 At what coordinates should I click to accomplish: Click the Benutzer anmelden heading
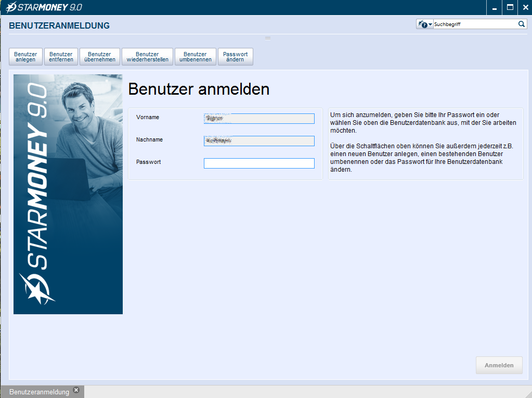pos(199,89)
